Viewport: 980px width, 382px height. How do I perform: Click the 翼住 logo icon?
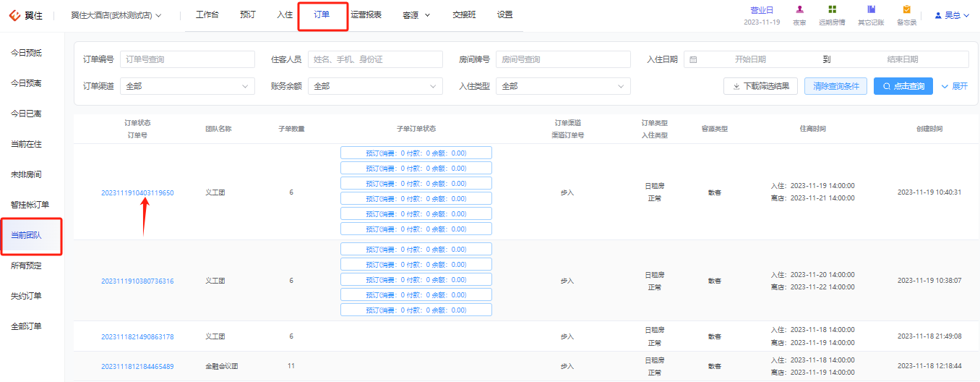(x=14, y=15)
